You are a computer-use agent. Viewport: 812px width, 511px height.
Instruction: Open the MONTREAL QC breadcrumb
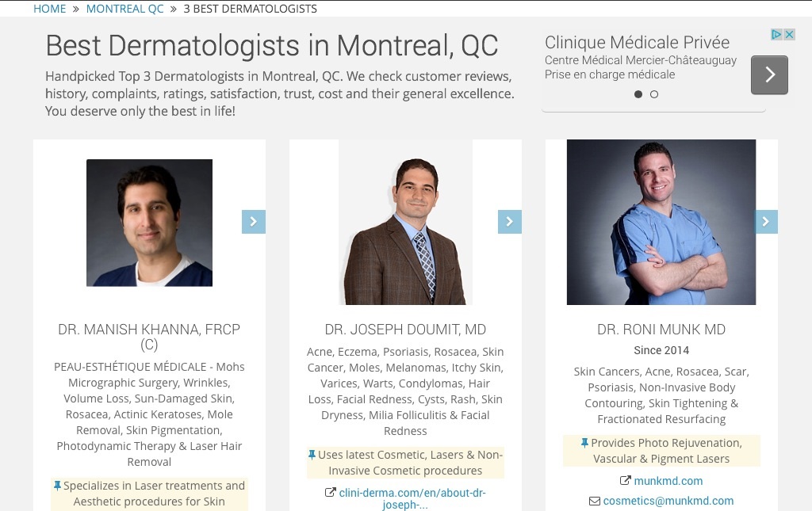[x=124, y=9]
